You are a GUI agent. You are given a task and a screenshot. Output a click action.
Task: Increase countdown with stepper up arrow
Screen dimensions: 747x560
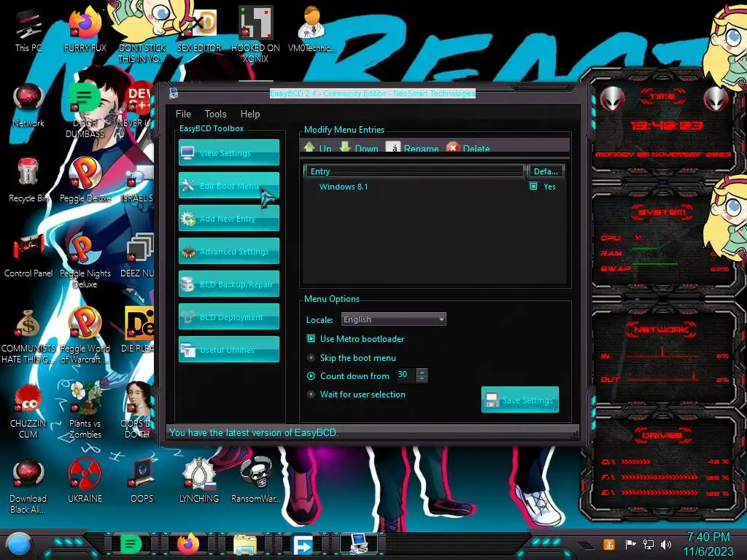pos(422,372)
